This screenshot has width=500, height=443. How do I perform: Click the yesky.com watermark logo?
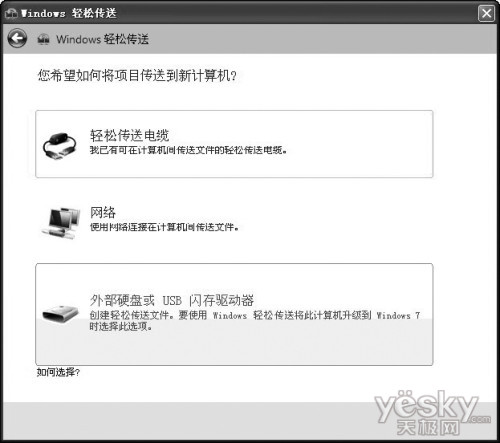click(x=432, y=413)
